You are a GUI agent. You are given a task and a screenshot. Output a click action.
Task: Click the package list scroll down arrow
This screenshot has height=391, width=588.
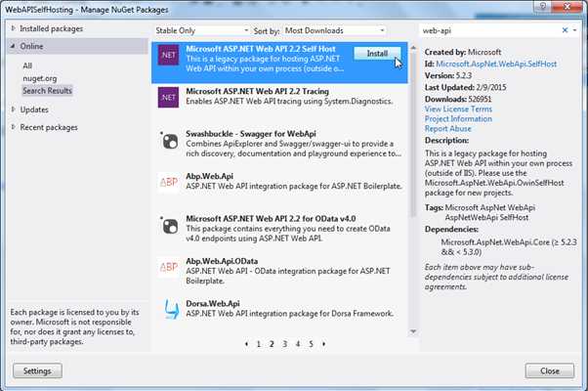pyautogui.click(x=413, y=331)
